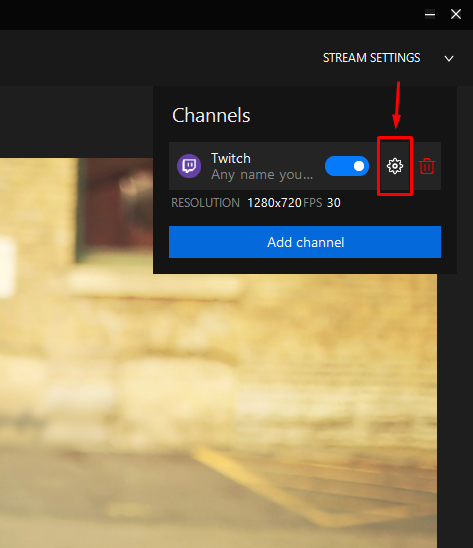Click the FPS label
Screen dimensions: 473x548
pos(313,203)
